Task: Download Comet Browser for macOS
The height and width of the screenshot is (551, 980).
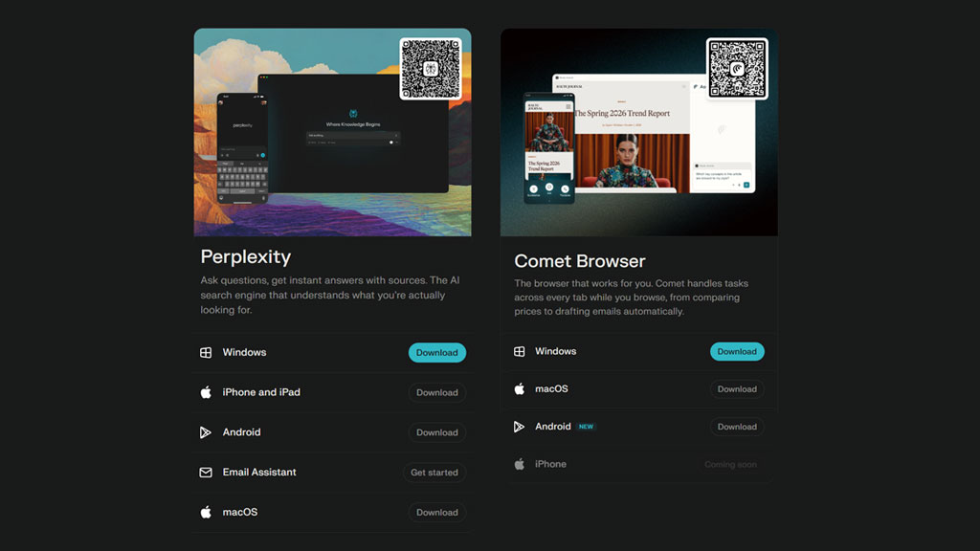Action: pos(737,389)
